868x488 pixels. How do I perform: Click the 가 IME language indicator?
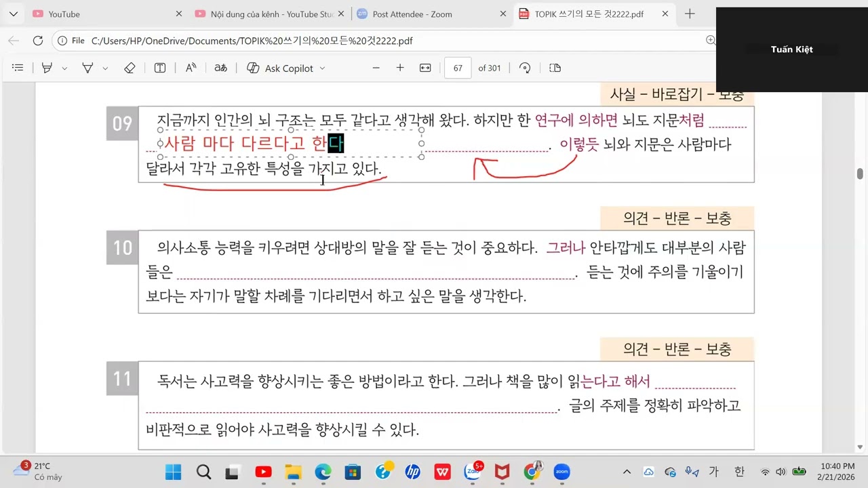tap(713, 472)
